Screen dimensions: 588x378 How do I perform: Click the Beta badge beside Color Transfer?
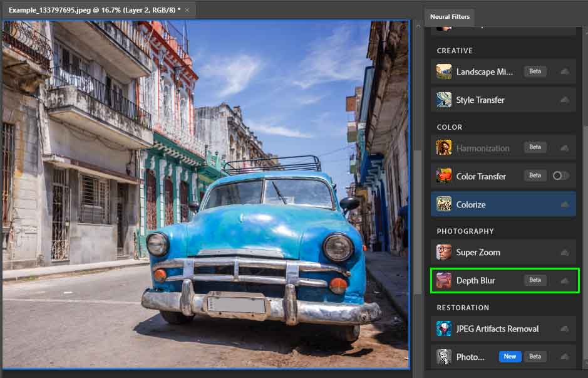coord(535,176)
